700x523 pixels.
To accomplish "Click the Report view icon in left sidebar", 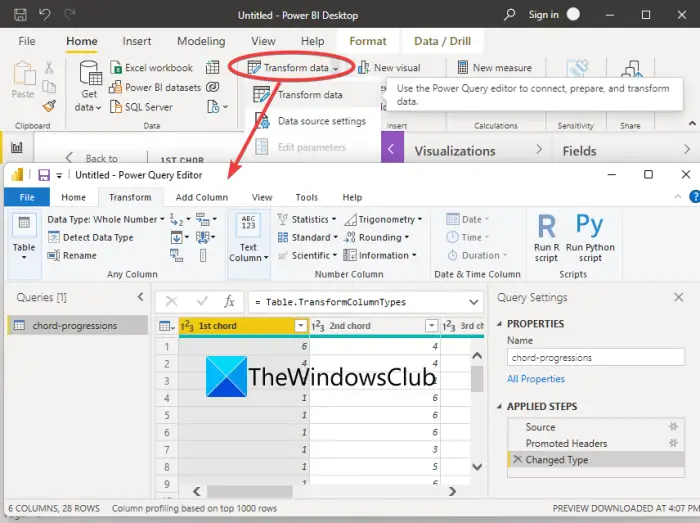I will pos(17,147).
